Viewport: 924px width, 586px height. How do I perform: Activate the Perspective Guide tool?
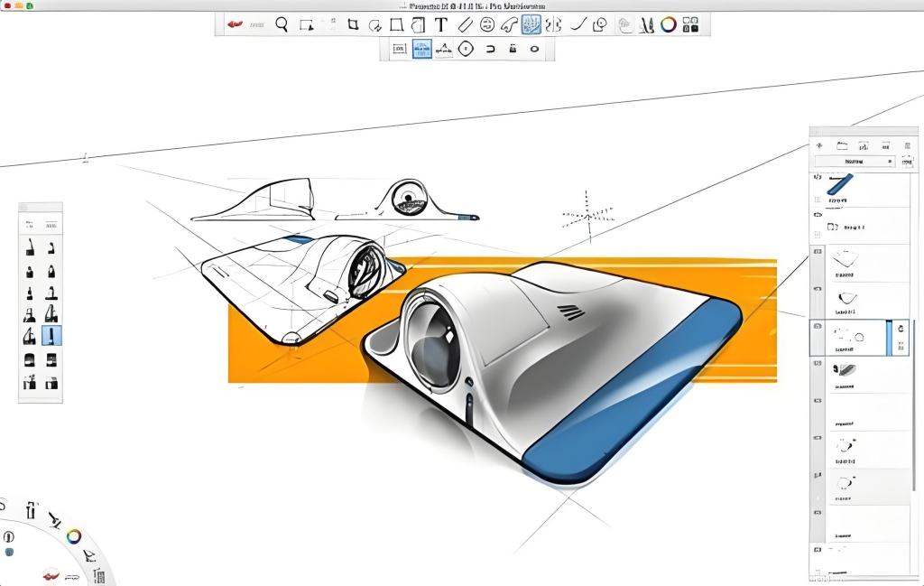532,24
